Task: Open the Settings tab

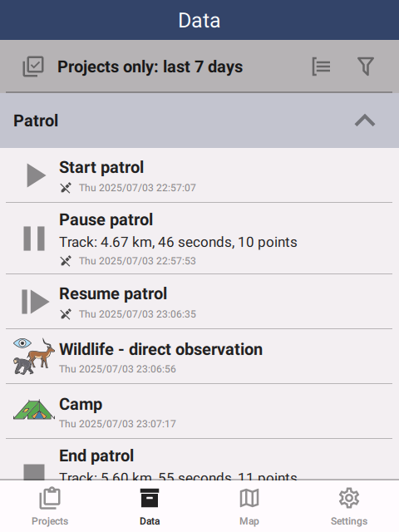Action: pos(349,506)
